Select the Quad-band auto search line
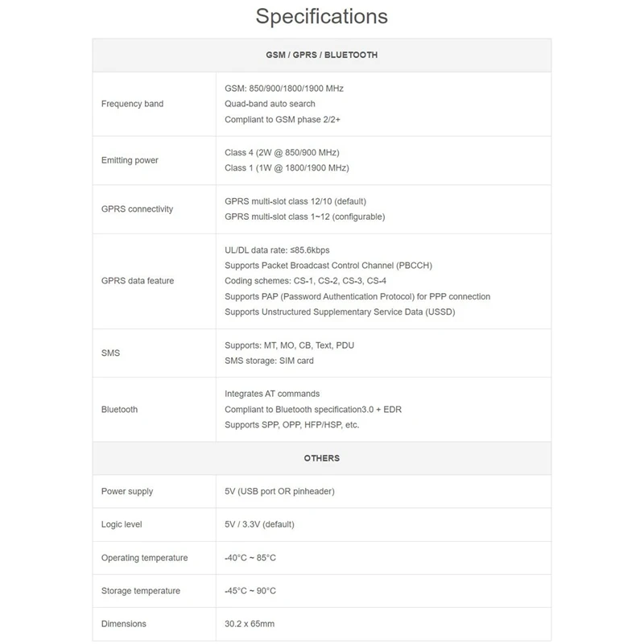644x644 pixels. coord(270,104)
